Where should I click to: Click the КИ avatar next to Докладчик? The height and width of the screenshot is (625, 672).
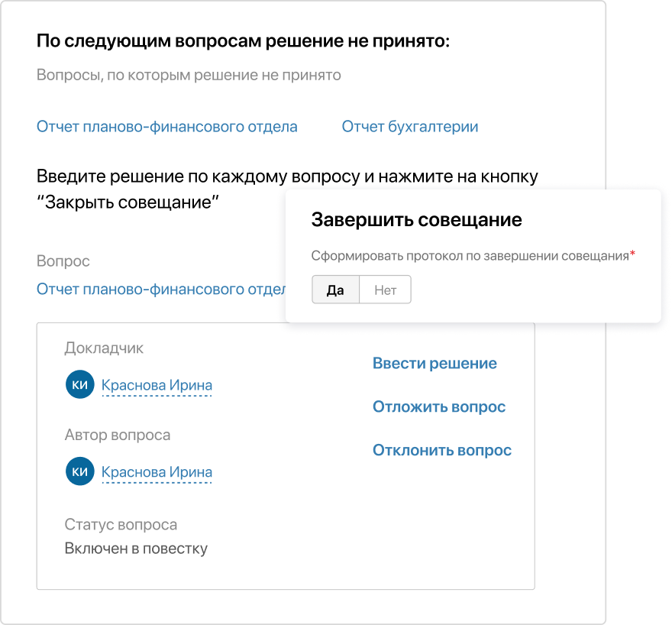click(79, 385)
